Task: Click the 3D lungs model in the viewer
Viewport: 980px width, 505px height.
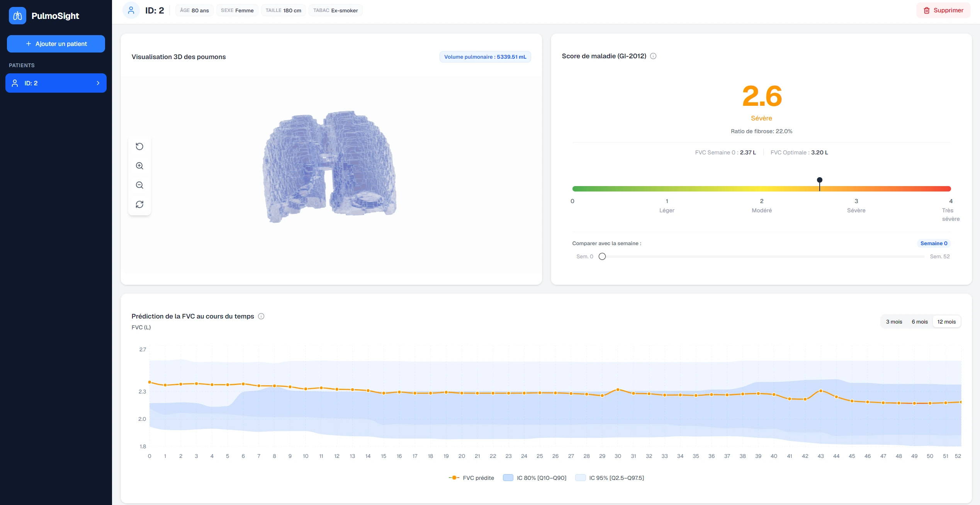Action: click(x=329, y=167)
